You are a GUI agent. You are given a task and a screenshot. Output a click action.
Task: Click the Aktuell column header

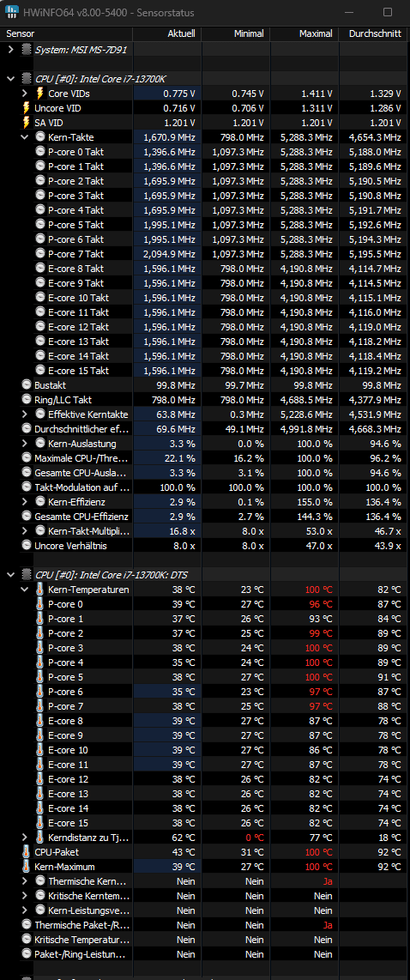tap(167, 33)
